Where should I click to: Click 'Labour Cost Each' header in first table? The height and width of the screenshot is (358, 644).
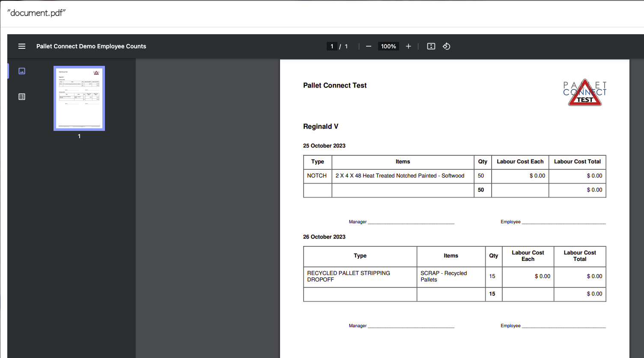(x=520, y=162)
